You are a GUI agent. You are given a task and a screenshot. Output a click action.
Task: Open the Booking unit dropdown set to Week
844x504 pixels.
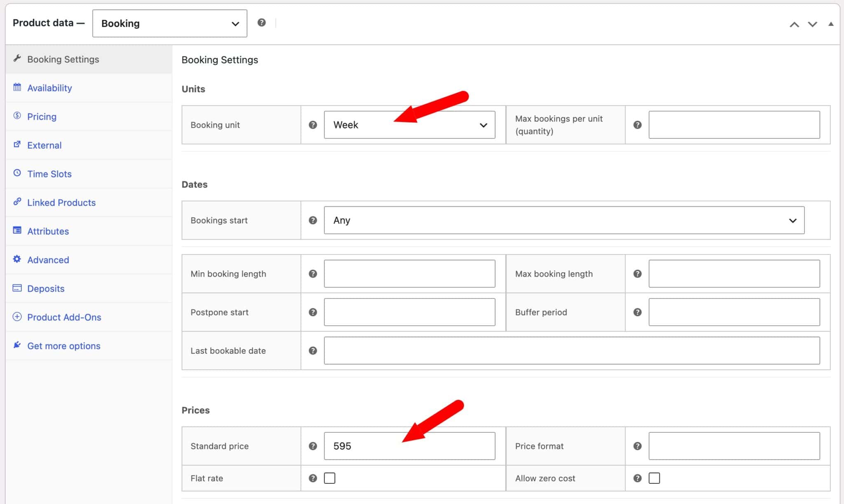click(x=410, y=125)
